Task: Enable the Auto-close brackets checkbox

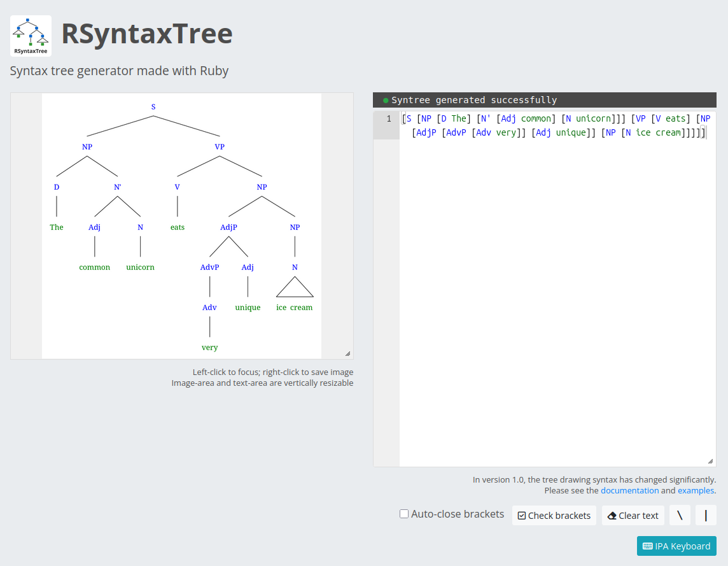Action: click(x=404, y=514)
